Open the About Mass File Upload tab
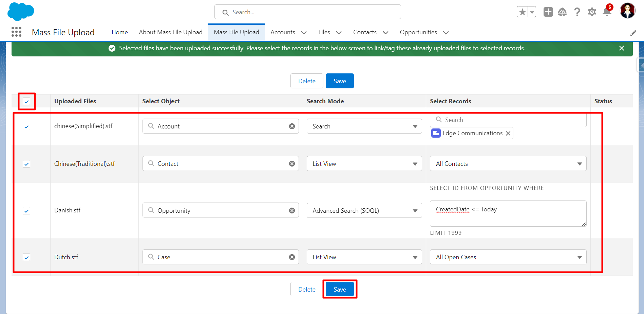 pyautogui.click(x=171, y=32)
